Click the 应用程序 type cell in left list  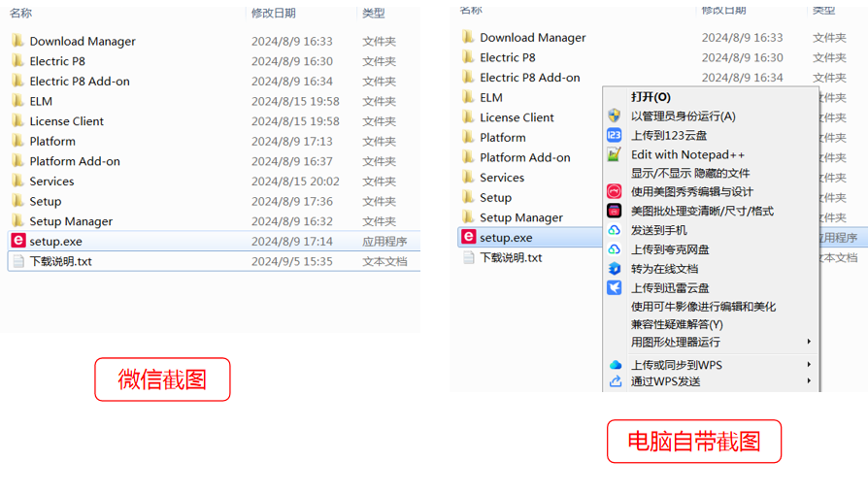point(384,242)
